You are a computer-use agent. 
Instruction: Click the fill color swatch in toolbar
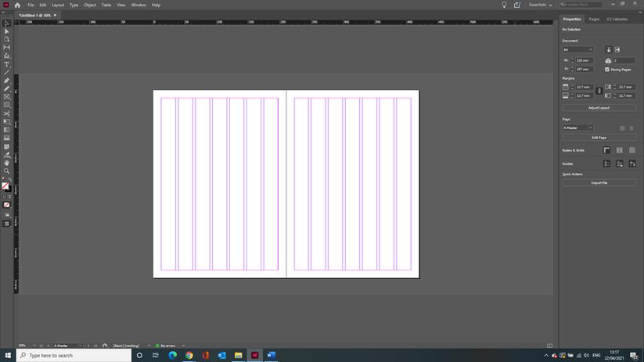click(5, 186)
